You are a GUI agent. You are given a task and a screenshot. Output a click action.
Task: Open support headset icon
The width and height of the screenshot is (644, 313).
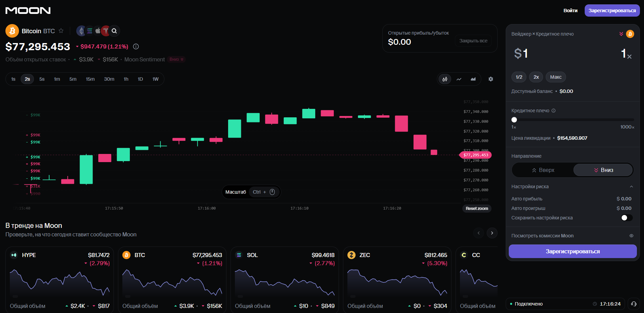point(634,304)
